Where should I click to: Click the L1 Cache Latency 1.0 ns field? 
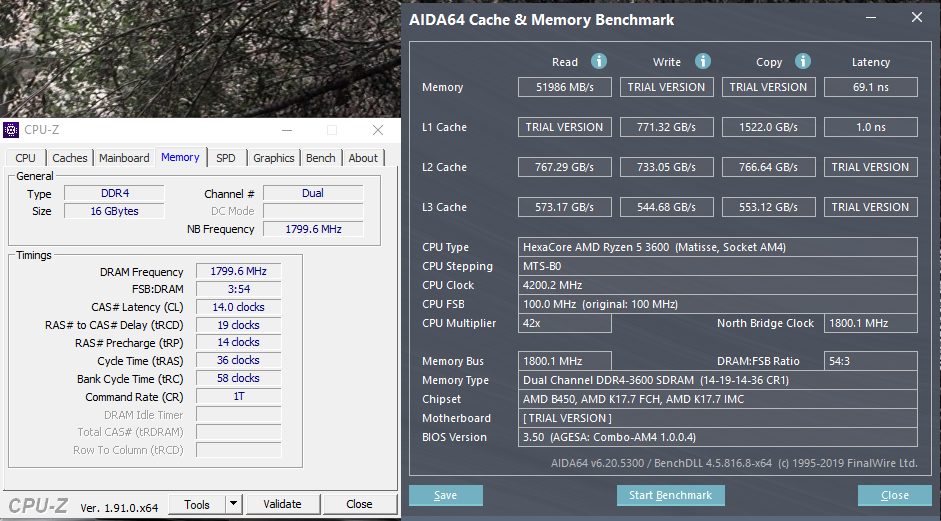pos(871,127)
